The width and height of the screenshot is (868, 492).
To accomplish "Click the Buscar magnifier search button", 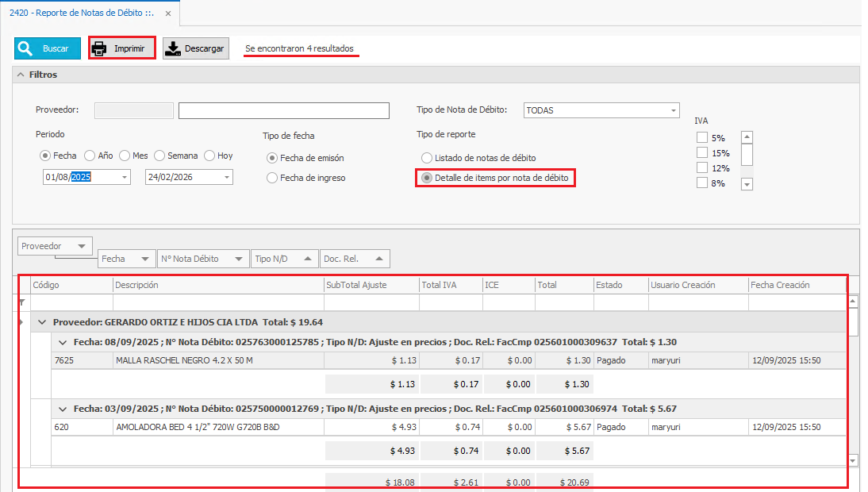I will coord(48,48).
